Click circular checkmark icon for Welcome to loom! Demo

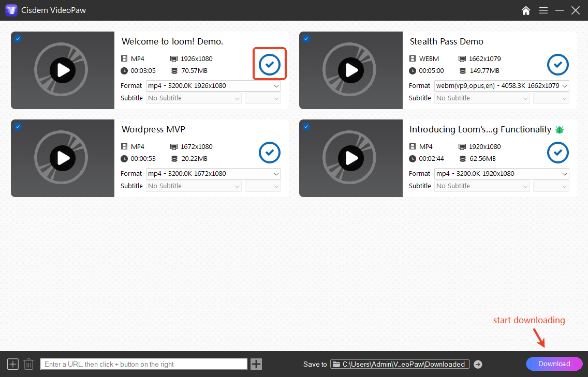click(270, 65)
